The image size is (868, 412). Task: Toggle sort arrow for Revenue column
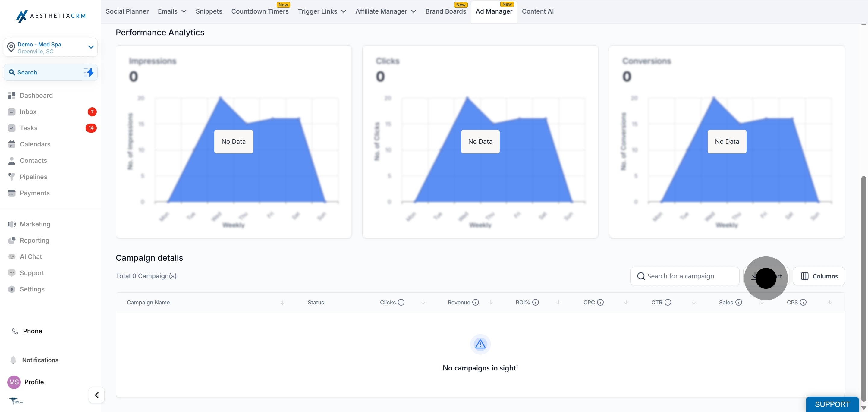click(491, 303)
